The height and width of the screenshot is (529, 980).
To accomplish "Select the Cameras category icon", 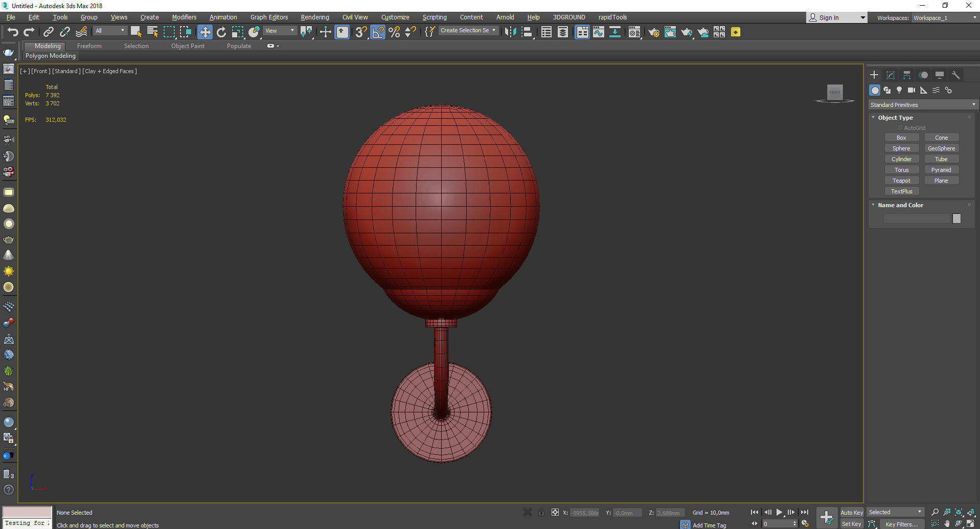I will pos(911,90).
